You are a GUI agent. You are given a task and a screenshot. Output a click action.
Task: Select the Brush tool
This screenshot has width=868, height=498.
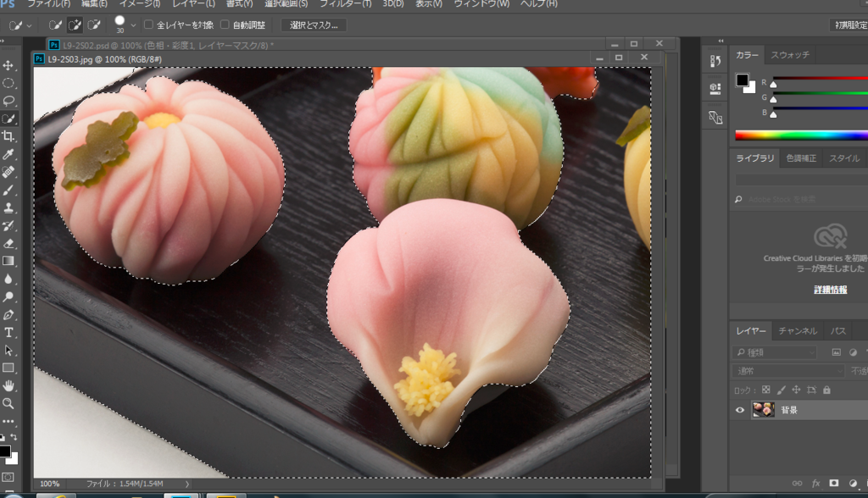coord(8,191)
